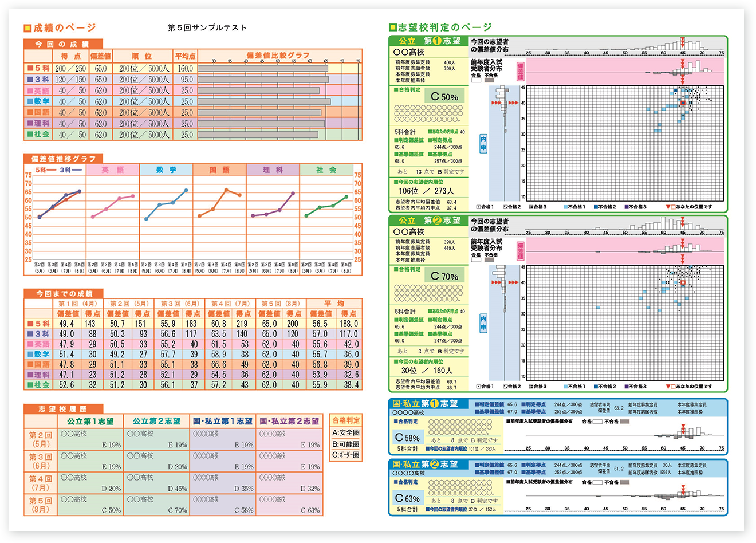756x543 pixels.
Task: Select the D 32% result cell
Action: (x=310, y=489)
